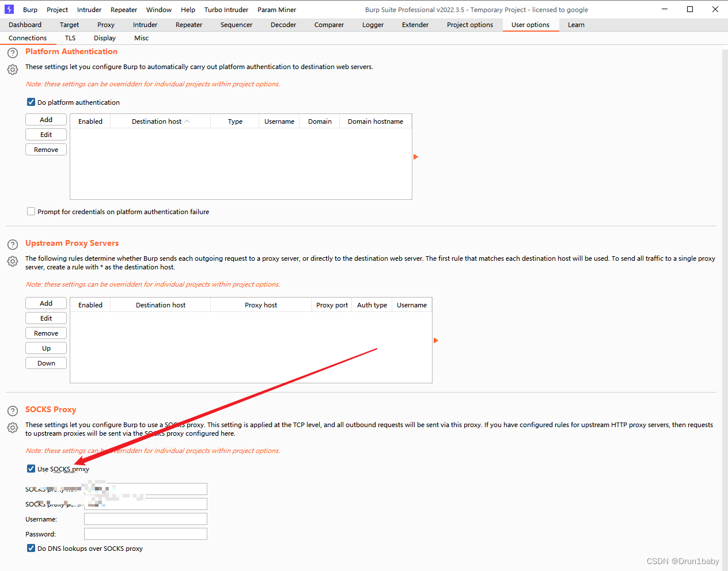Toggle Use SOCKS proxy checkbox
This screenshot has height=571, width=728.
click(31, 469)
